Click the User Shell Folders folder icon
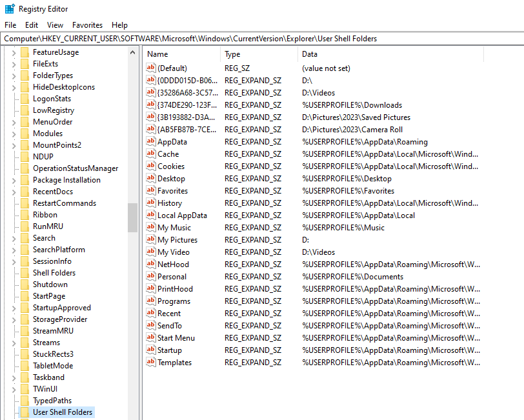Screen dimensions: 524x420 pos(25,412)
